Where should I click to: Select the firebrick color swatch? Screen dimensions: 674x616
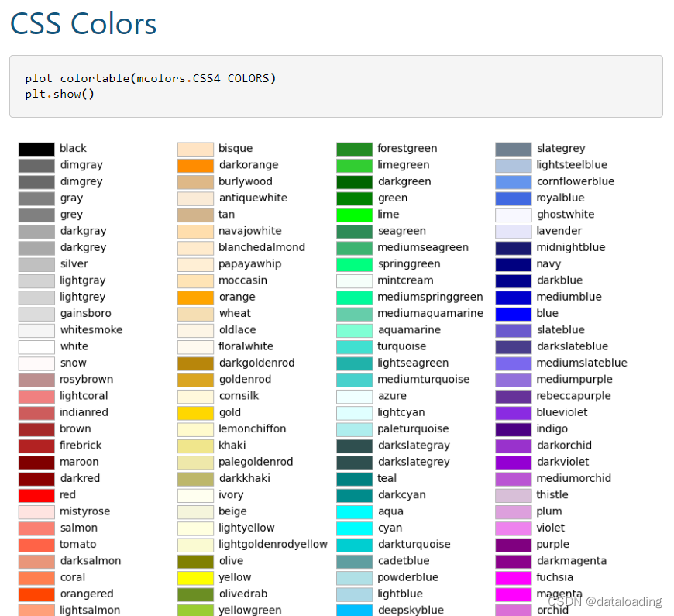tap(37, 445)
